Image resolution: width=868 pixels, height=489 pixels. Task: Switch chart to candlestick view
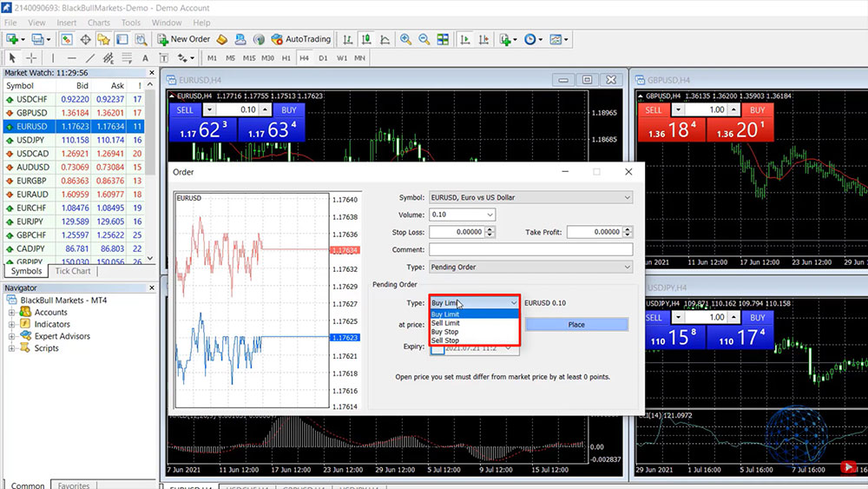pos(366,39)
